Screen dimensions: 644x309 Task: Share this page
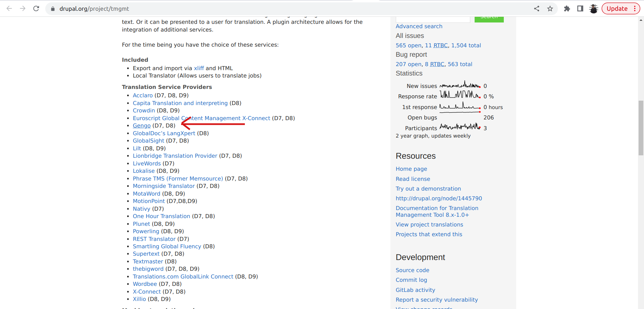point(537,9)
